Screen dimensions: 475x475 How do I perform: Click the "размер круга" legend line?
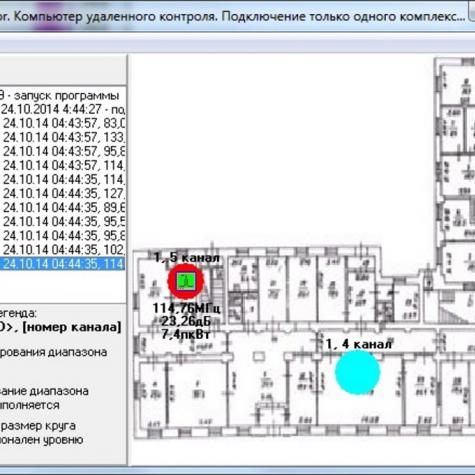pyautogui.click(x=38, y=426)
